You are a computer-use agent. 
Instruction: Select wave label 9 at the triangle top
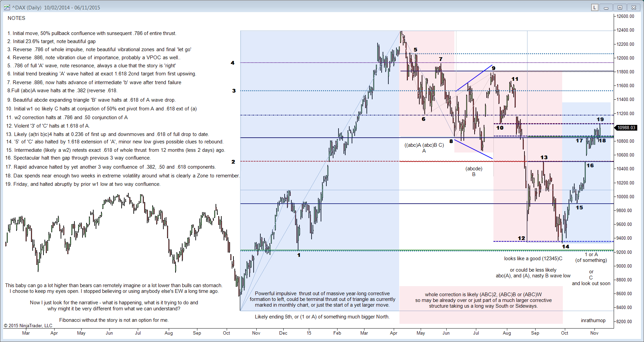pyautogui.click(x=493, y=68)
